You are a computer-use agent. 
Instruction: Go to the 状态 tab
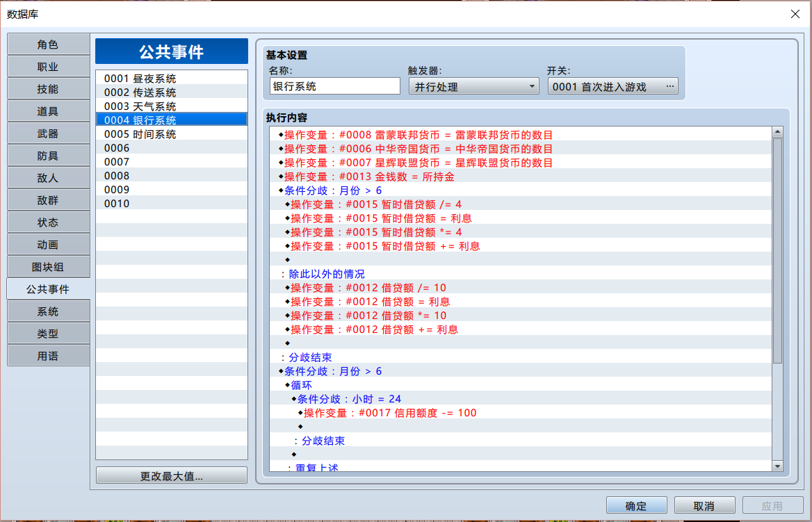coord(48,222)
